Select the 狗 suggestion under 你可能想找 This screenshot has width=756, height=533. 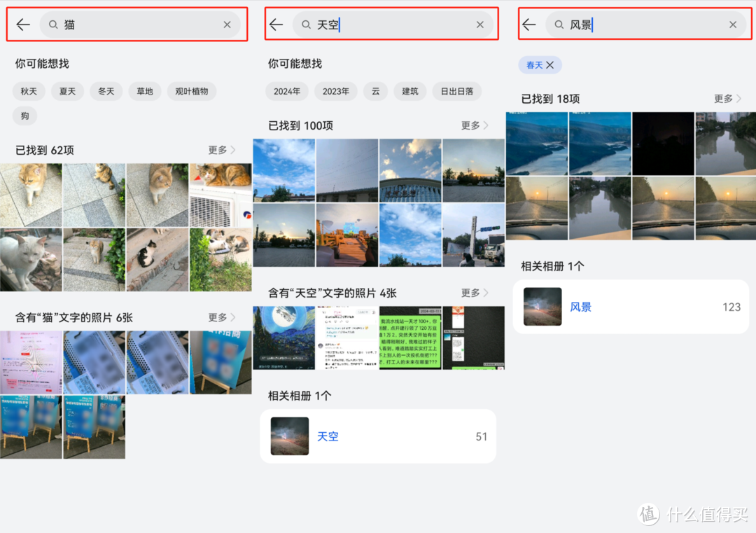click(x=24, y=116)
